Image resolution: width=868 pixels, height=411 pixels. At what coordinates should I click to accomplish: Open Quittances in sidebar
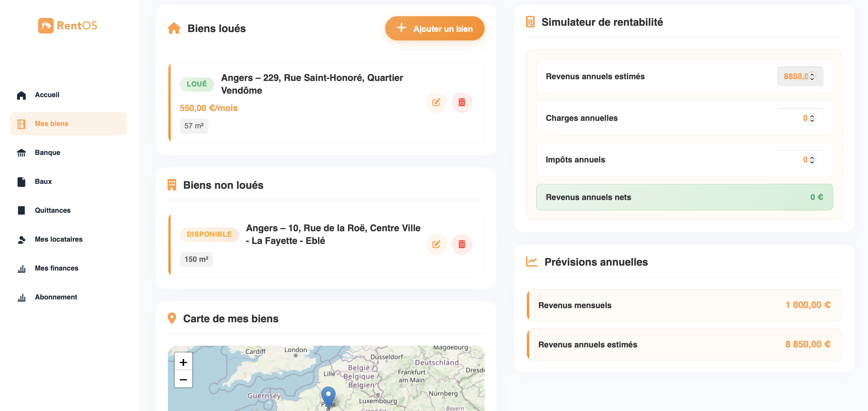(53, 210)
